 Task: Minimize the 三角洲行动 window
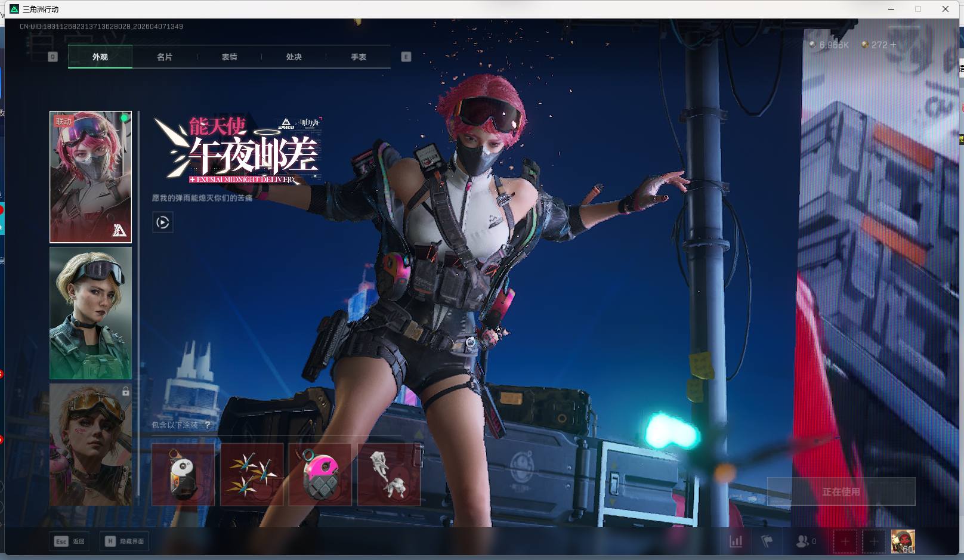tap(892, 9)
